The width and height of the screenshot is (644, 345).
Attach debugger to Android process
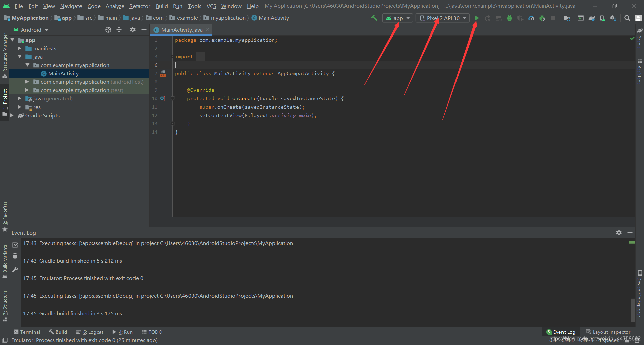point(542,18)
